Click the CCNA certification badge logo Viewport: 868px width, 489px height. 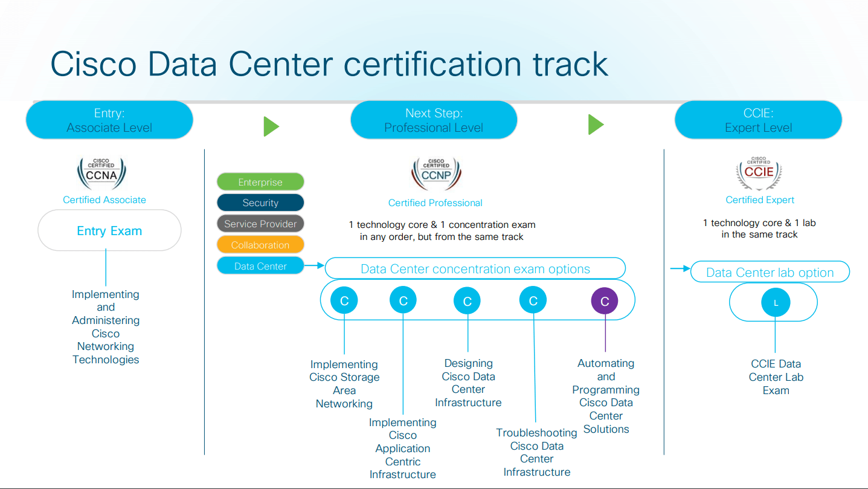coord(102,173)
